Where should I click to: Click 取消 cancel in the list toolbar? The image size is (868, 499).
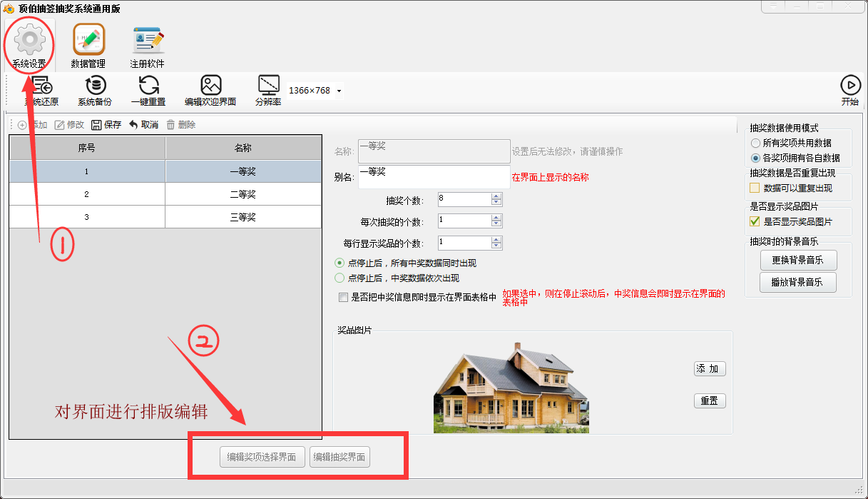pyautogui.click(x=143, y=125)
